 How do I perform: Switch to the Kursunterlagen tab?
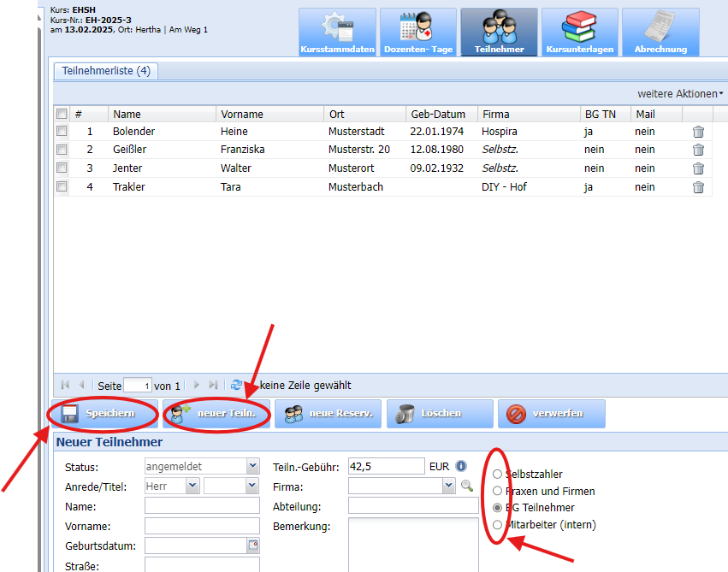pos(580,32)
